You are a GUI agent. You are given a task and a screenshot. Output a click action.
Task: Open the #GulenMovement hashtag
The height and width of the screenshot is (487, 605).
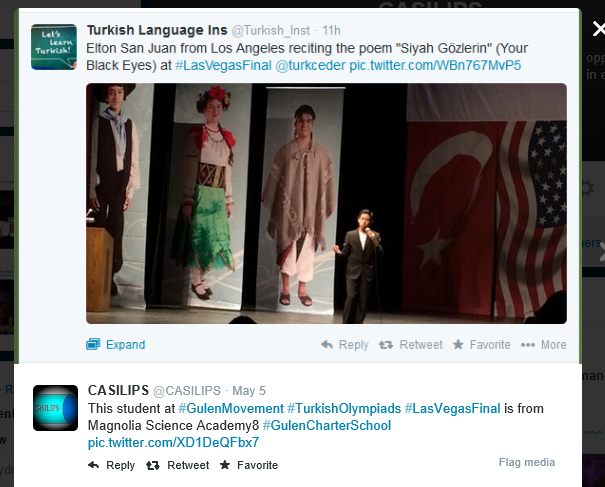231,408
